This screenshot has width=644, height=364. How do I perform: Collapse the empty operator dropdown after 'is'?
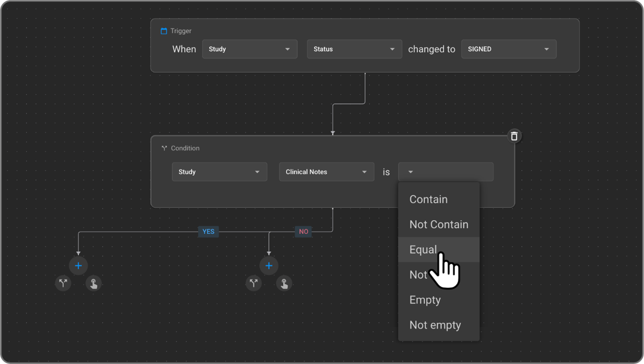[x=445, y=172]
